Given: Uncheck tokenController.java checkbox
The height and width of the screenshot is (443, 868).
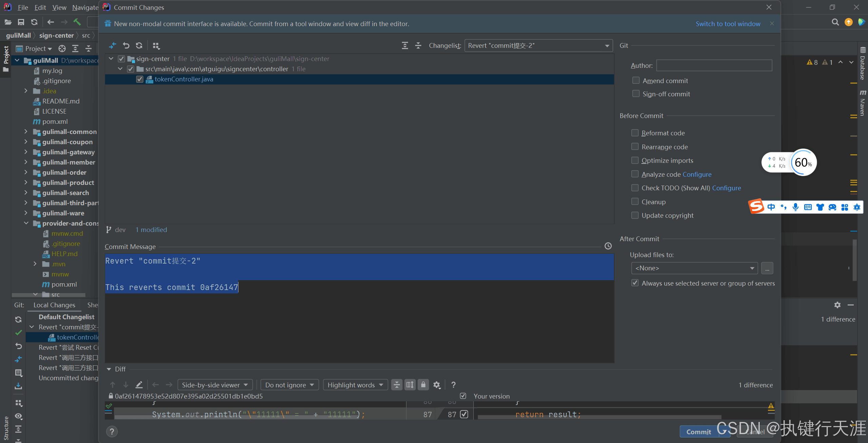Looking at the screenshot, I should pyautogui.click(x=139, y=79).
